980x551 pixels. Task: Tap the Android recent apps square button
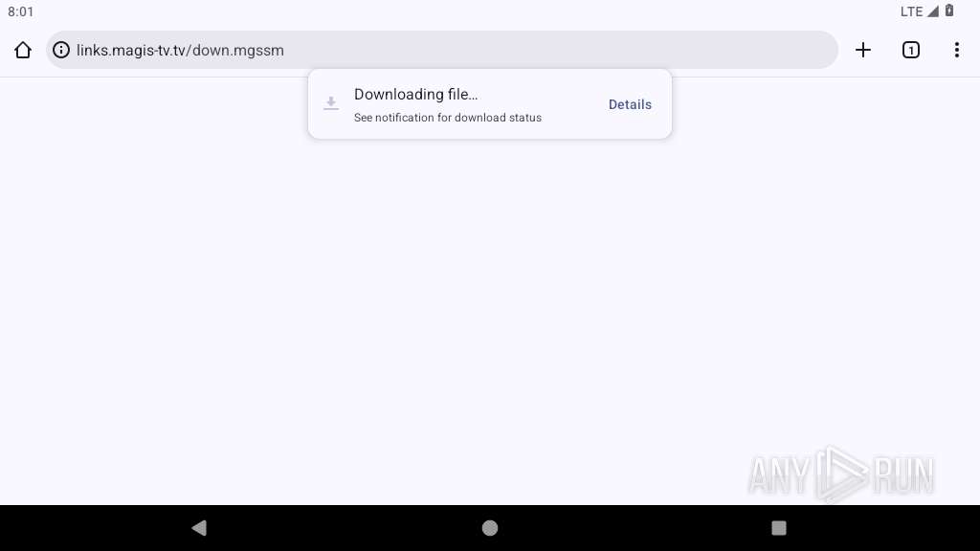point(779,528)
